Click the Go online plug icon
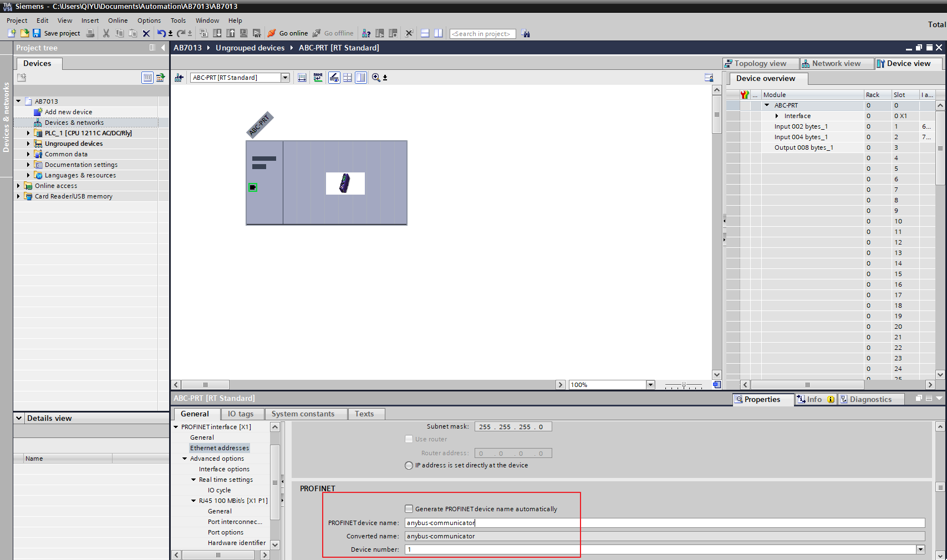The width and height of the screenshot is (947, 560). [x=272, y=33]
